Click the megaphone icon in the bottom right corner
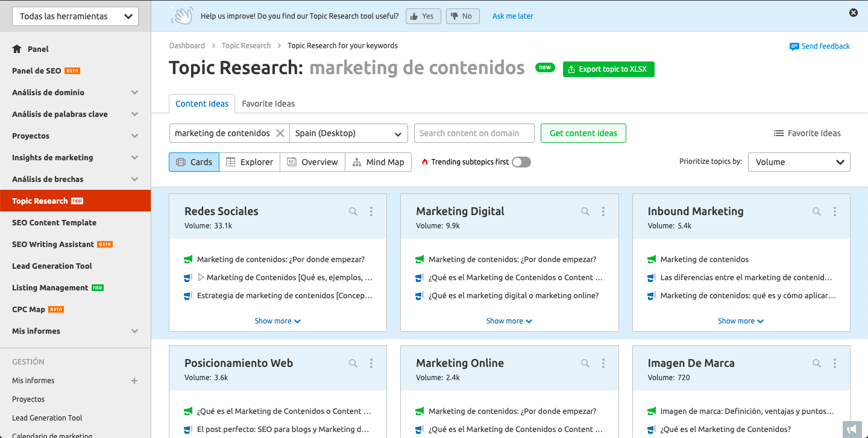868x438 pixels. coord(851,429)
